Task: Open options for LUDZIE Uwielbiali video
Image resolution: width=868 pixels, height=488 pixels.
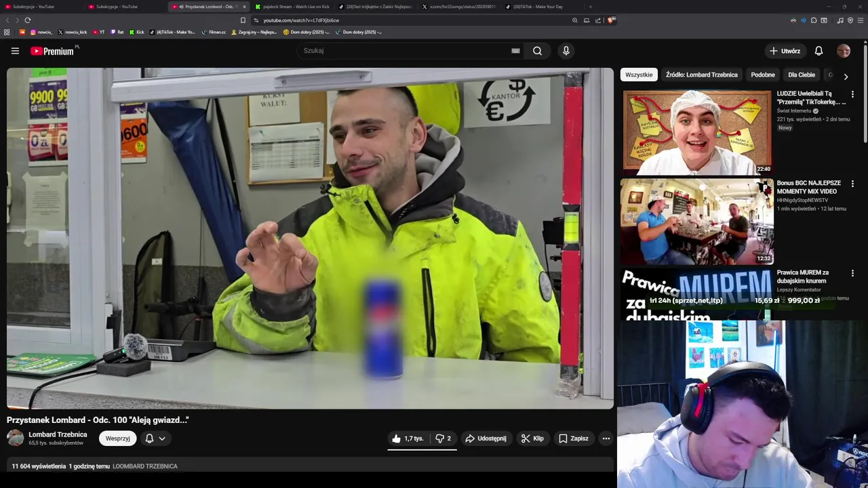Action: (x=852, y=94)
